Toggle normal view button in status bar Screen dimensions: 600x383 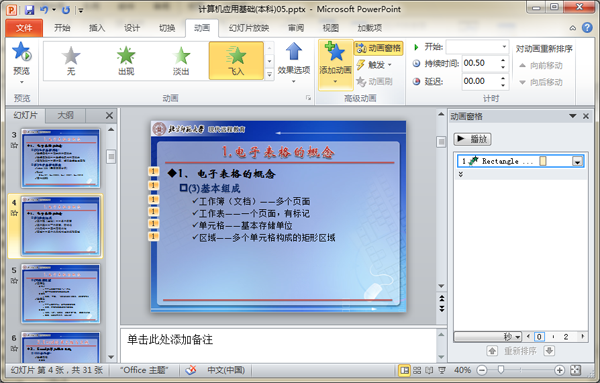[x=404, y=370]
